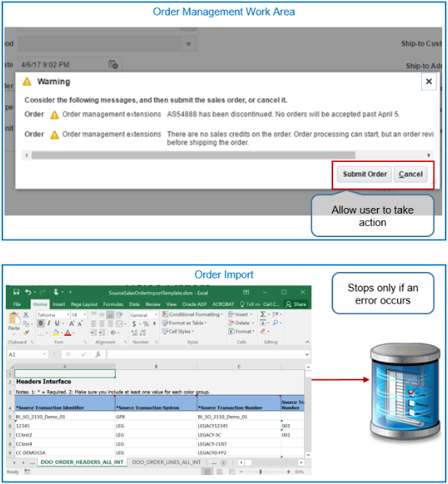The height and width of the screenshot is (484, 448).
Task: Open the ACROBAT tab
Action: 223,304
